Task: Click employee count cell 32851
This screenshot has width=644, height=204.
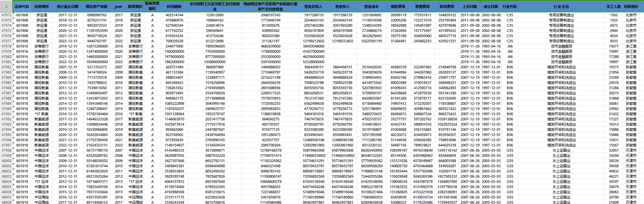Action: click(x=614, y=150)
